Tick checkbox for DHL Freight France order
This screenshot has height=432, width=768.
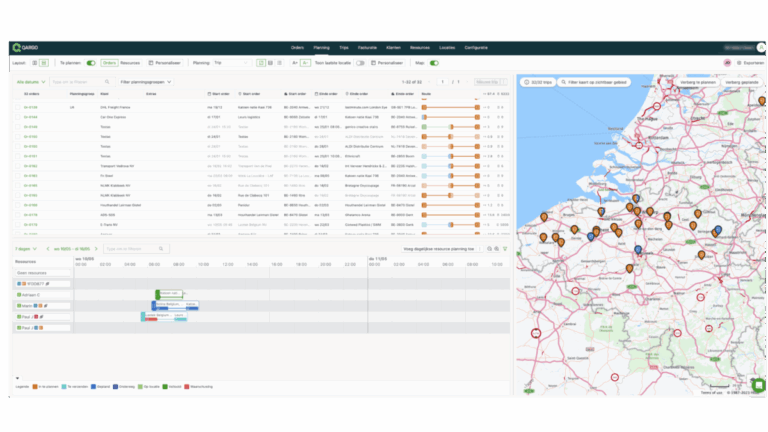pos(18,107)
